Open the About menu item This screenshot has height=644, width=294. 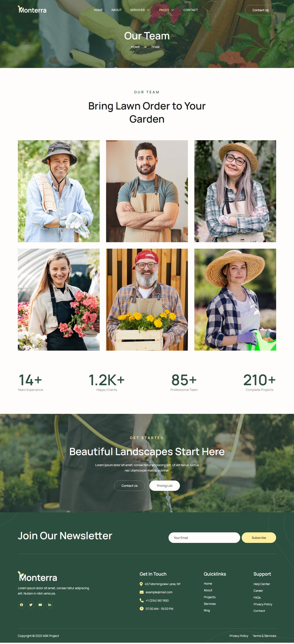click(x=116, y=10)
